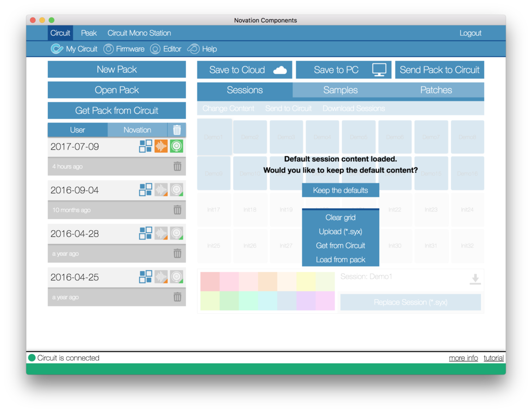Click Replace Session (*.syx) button
Viewport: 532px width, 412px height.
[x=410, y=302]
